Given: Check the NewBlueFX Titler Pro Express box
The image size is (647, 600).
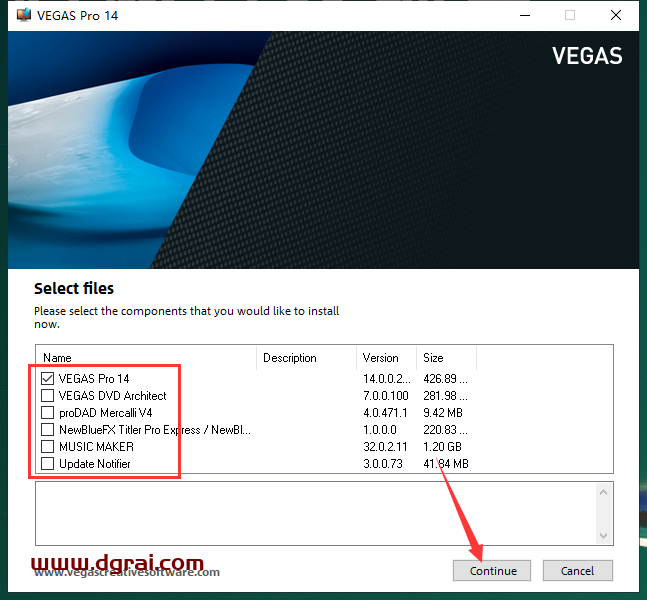Looking at the screenshot, I should pos(47,430).
